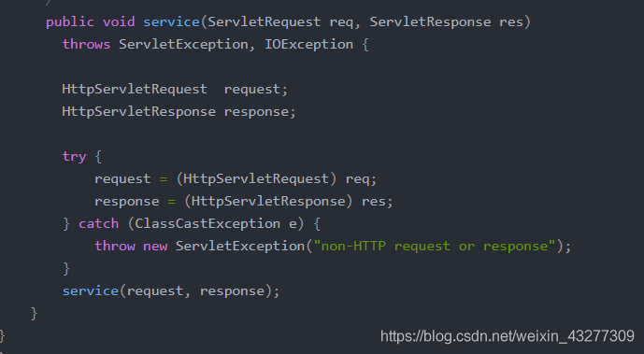Click the 'throw' keyword
Image resolution: width=644 pixels, height=354 pixels.
pyautogui.click(x=115, y=246)
